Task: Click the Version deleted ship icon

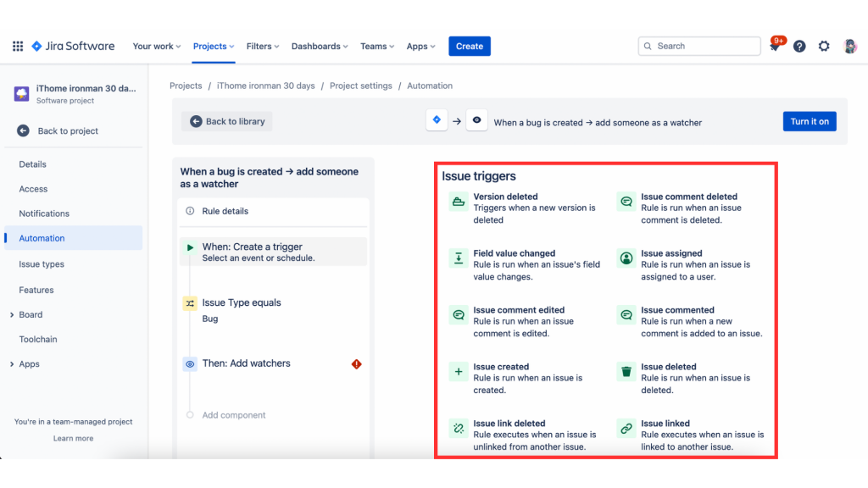Action: (x=459, y=202)
